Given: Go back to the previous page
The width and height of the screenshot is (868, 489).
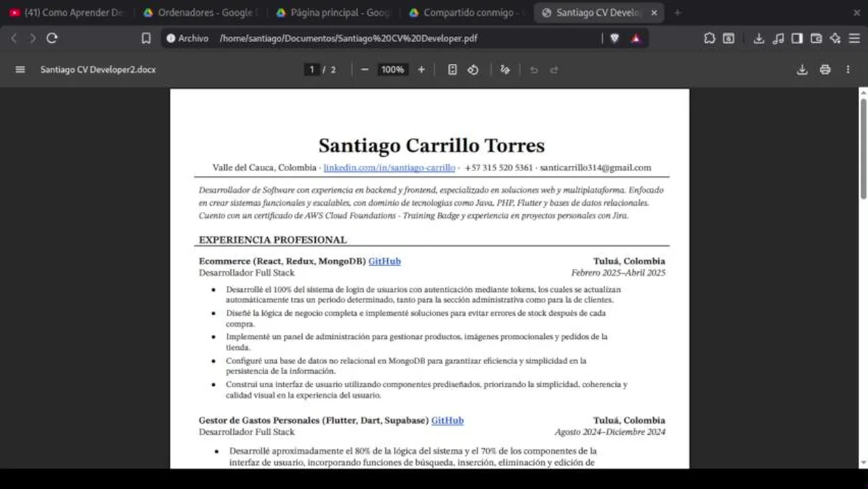Looking at the screenshot, I should (14, 39).
